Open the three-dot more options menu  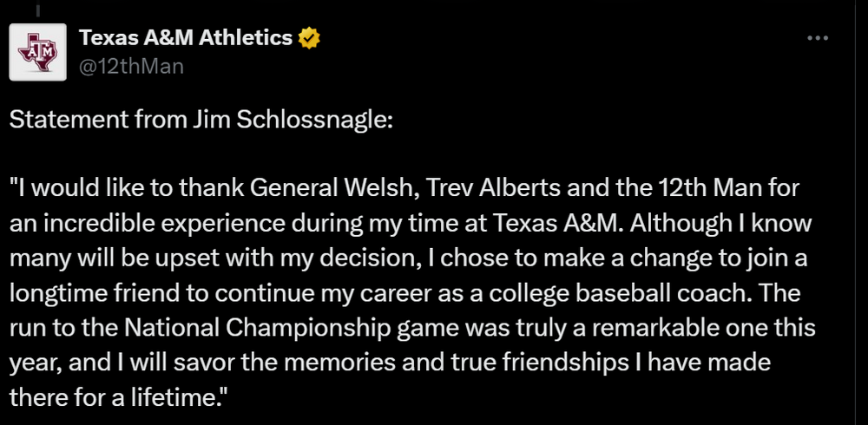[x=818, y=38]
